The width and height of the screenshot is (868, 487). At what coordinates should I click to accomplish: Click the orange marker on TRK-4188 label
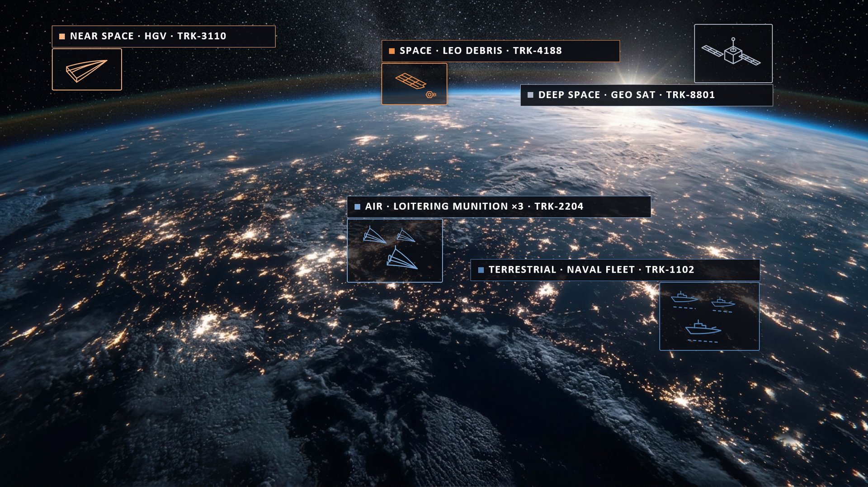click(392, 51)
